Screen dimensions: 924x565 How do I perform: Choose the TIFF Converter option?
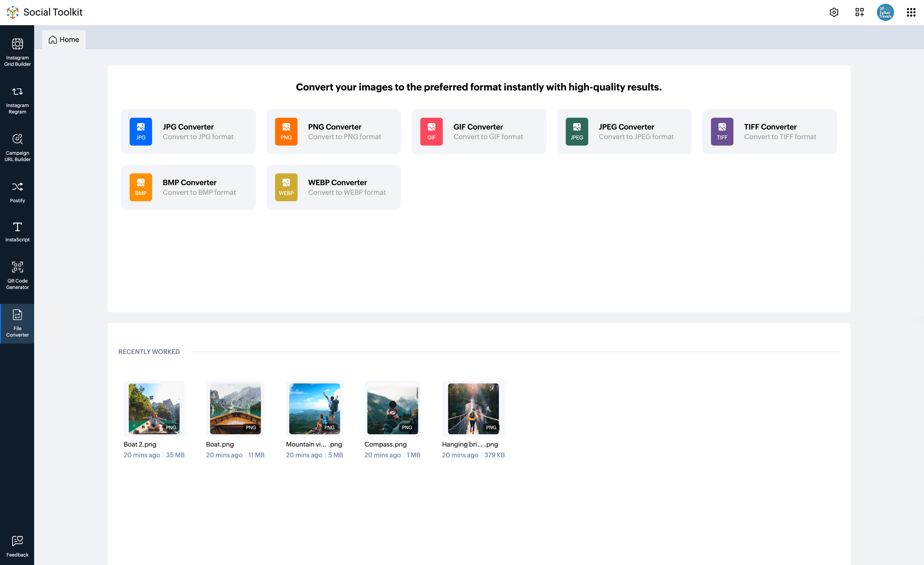pyautogui.click(x=769, y=132)
